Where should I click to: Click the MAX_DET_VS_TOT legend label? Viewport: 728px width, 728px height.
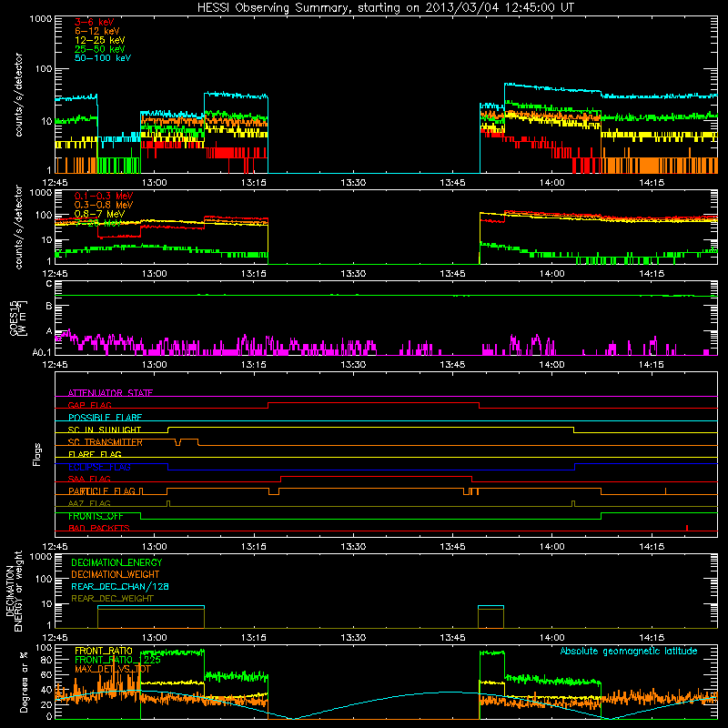tap(113, 669)
